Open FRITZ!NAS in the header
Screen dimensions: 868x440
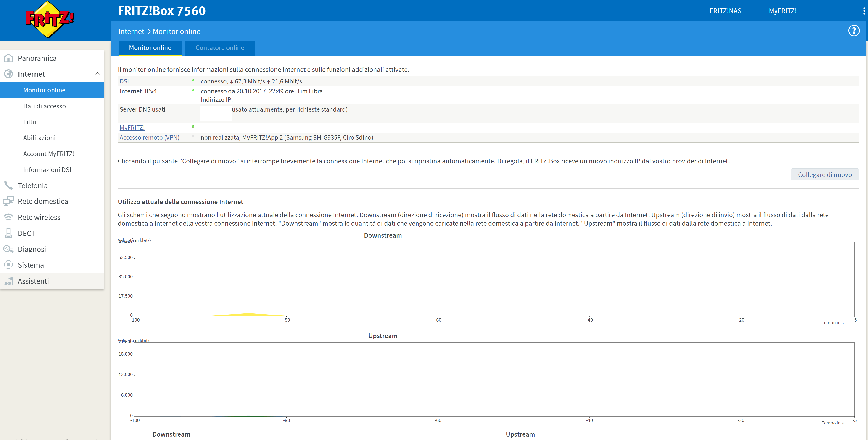tap(725, 11)
